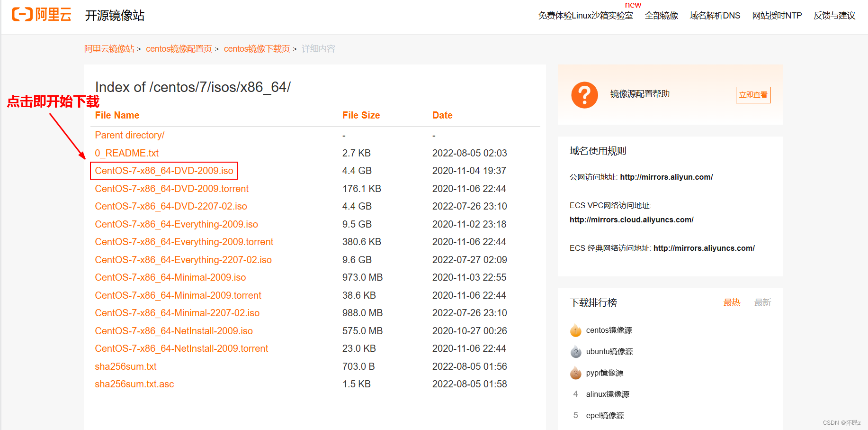Download CentOS-7-x86_64-Minimal-2009.torrent
This screenshot has width=868, height=430.
(178, 295)
